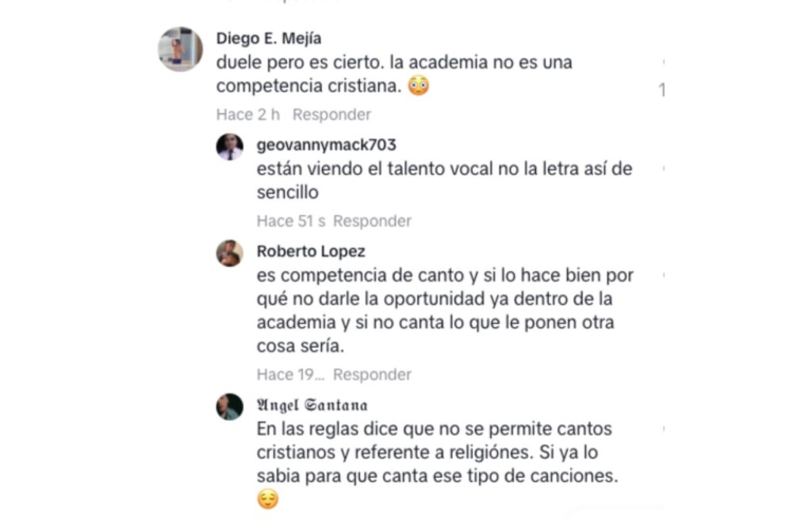Click Angel Santana's comment about "las reglas"
The height and width of the screenshot is (519, 812).
[436, 453]
